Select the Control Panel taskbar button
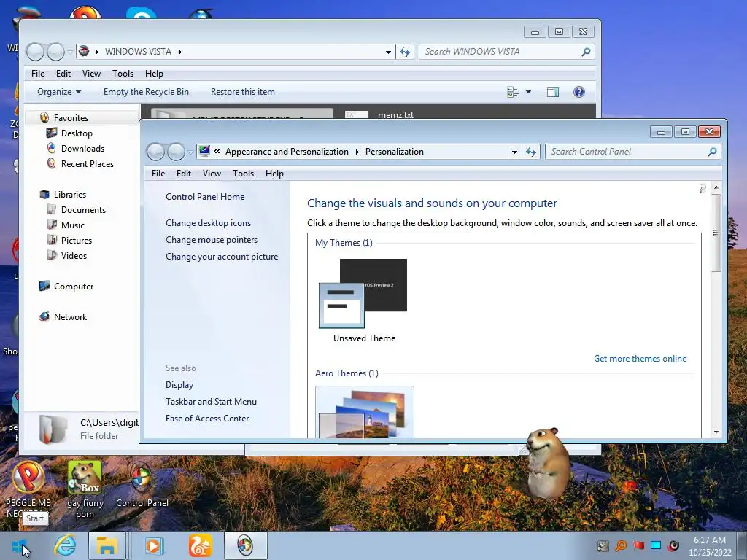This screenshot has height=560, width=747. pos(245,545)
